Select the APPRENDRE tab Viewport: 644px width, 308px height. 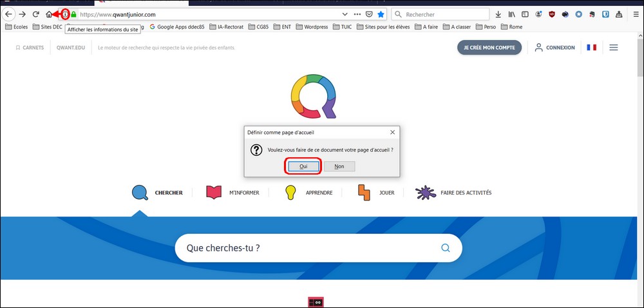[x=308, y=193]
